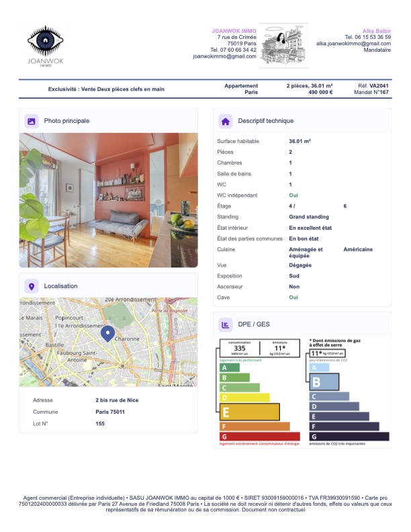Click the Descriptif technique house icon
Viewport: 411px width, 532px height.
pyautogui.click(x=226, y=121)
